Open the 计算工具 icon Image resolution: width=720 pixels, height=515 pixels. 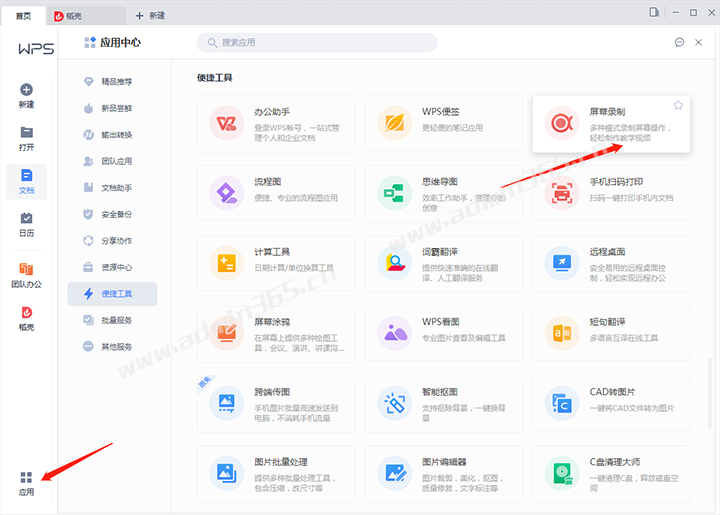[x=226, y=263]
